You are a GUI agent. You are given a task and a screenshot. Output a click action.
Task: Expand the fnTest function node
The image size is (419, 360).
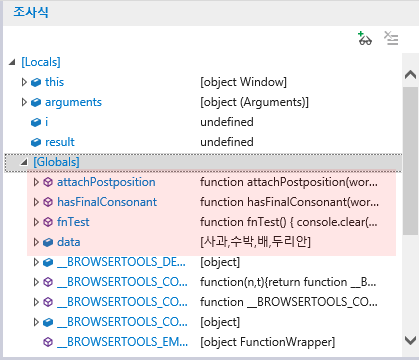(x=36, y=222)
